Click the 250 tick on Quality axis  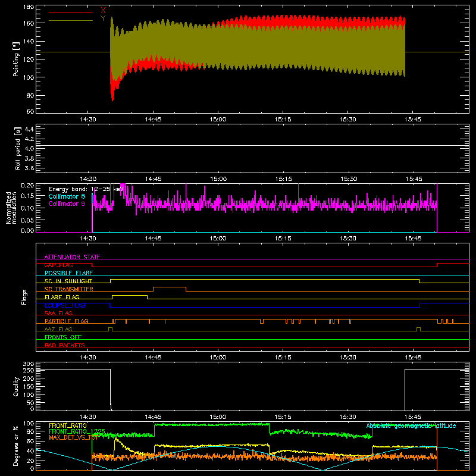click(x=29, y=370)
